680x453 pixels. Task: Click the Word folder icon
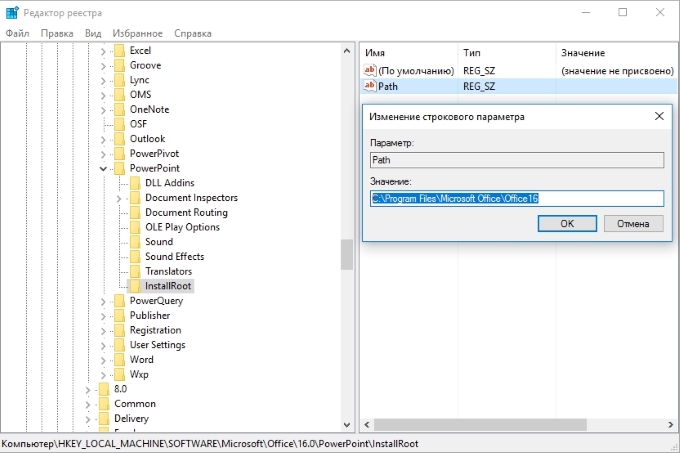(x=120, y=360)
